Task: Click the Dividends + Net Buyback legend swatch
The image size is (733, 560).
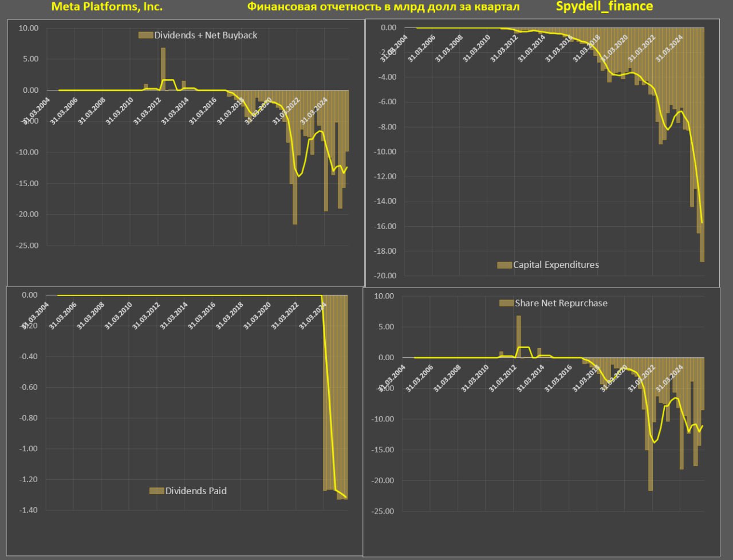Action: 145,36
